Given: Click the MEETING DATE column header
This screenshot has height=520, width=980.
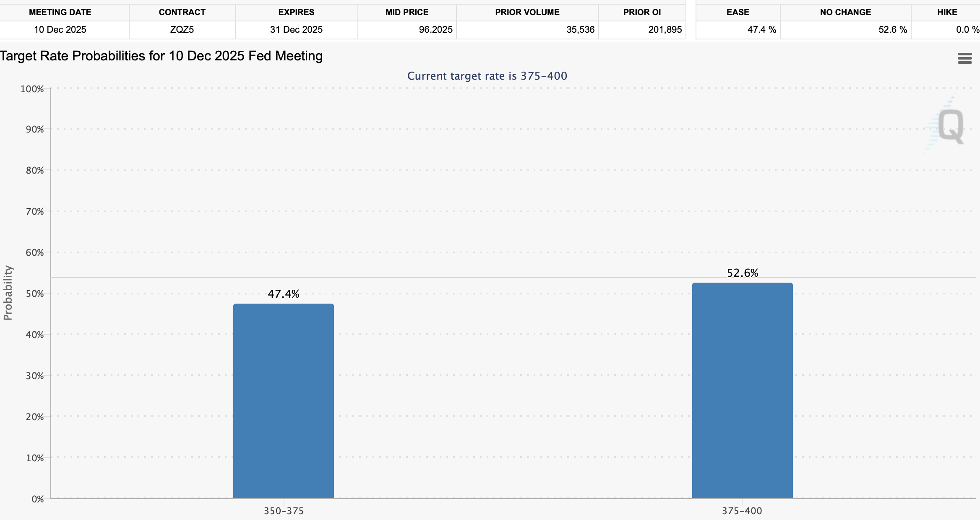Looking at the screenshot, I should (x=60, y=12).
